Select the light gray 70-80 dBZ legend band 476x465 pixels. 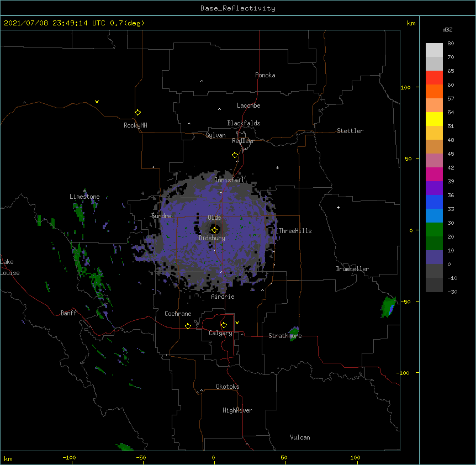click(434, 50)
